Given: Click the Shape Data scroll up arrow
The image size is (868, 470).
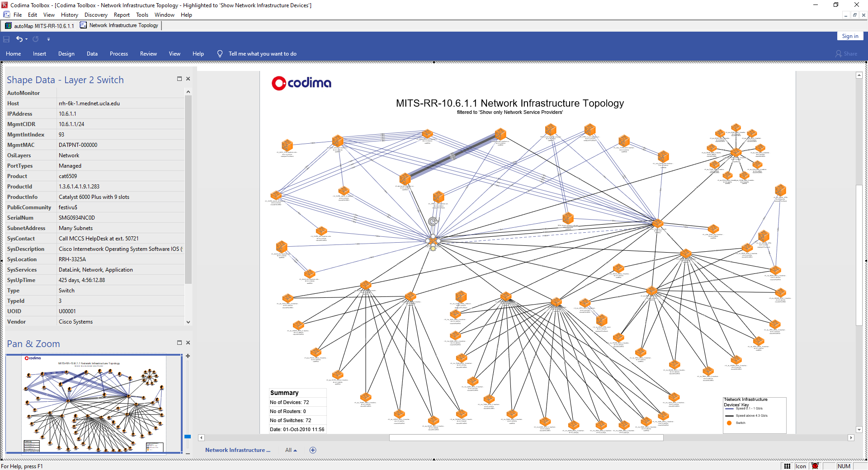Looking at the screenshot, I should (x=188, y=92).
